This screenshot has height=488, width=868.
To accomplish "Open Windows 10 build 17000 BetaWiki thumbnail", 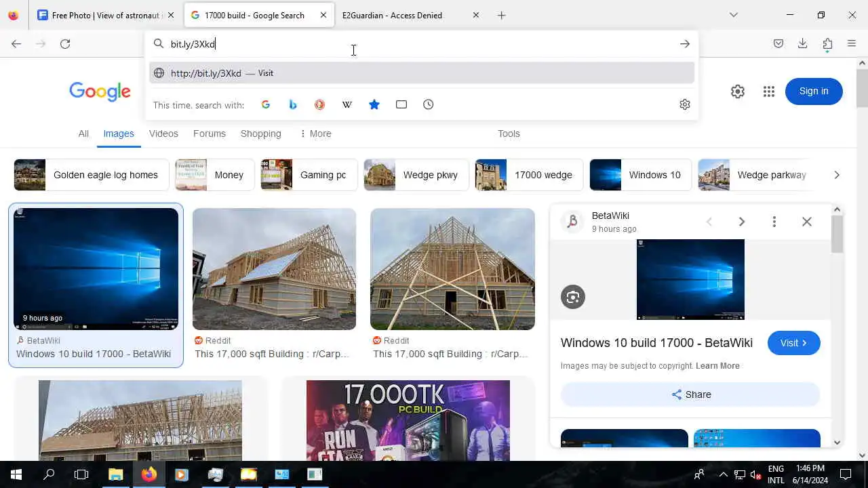I will pos(96,269).
